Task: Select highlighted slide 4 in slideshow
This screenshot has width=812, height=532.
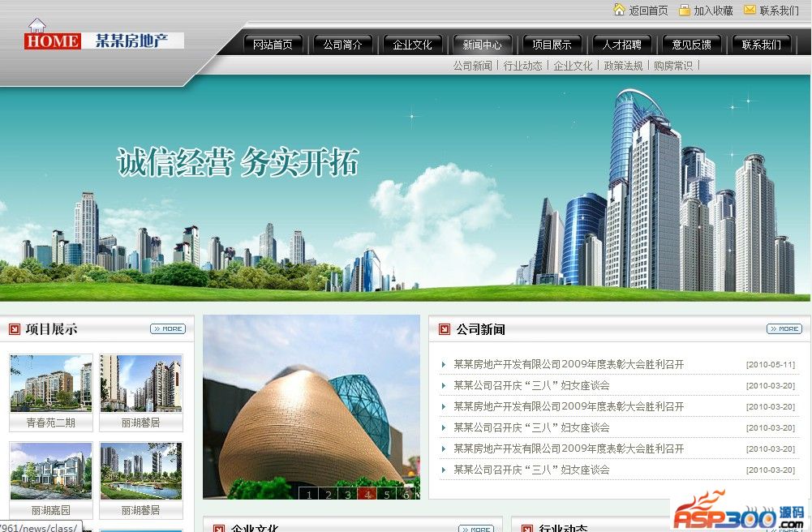Action: [x=367, y=494]
